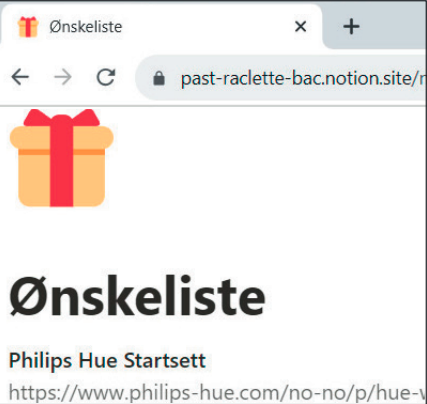Click the large gift box page icon

(62, 158)
